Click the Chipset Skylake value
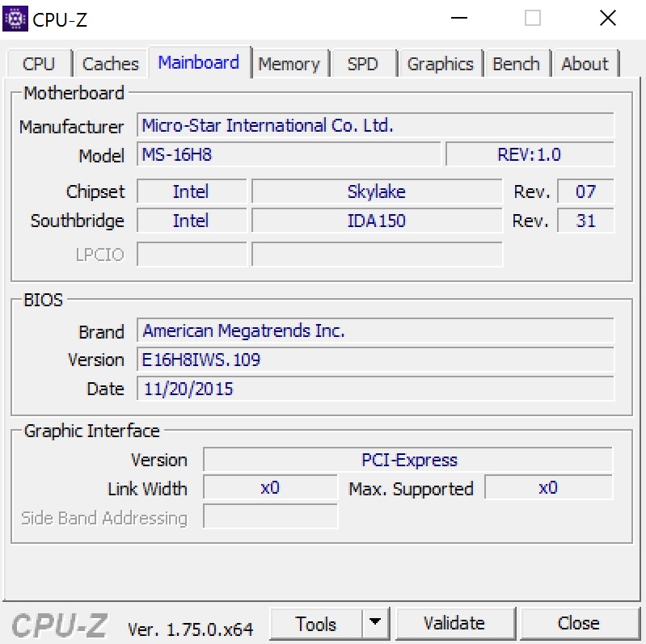The image size is (646, 644). pos(377,192)
